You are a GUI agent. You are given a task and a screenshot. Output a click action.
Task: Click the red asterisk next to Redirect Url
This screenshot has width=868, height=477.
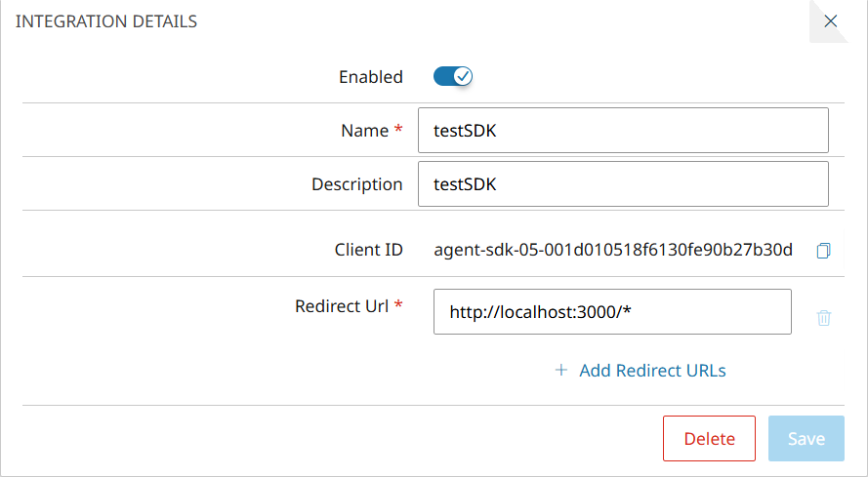tap(398, 303)
